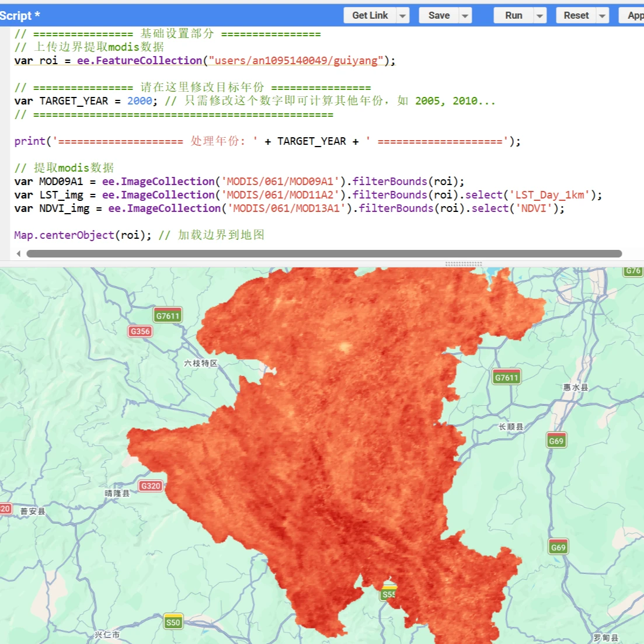Click the 惠水县 map label

click(x=576, y=387)
